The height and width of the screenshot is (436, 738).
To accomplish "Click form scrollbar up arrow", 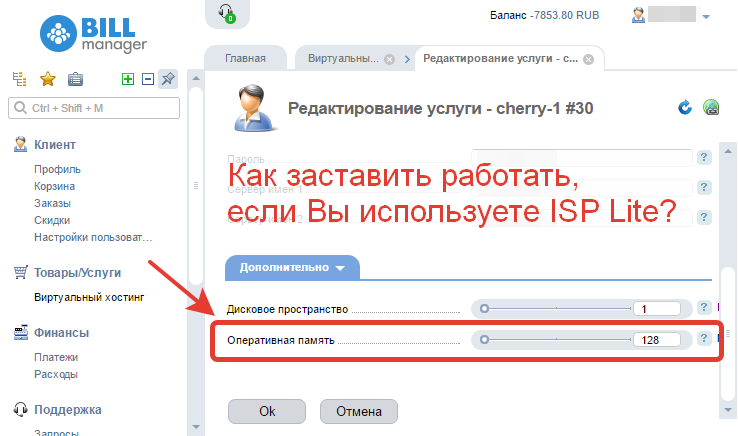I will coord(728,151).
